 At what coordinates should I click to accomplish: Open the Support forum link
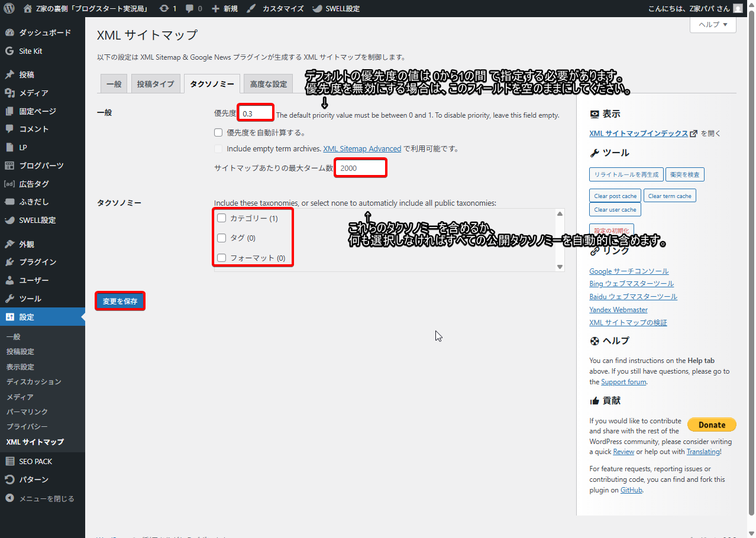coord(623,382)
